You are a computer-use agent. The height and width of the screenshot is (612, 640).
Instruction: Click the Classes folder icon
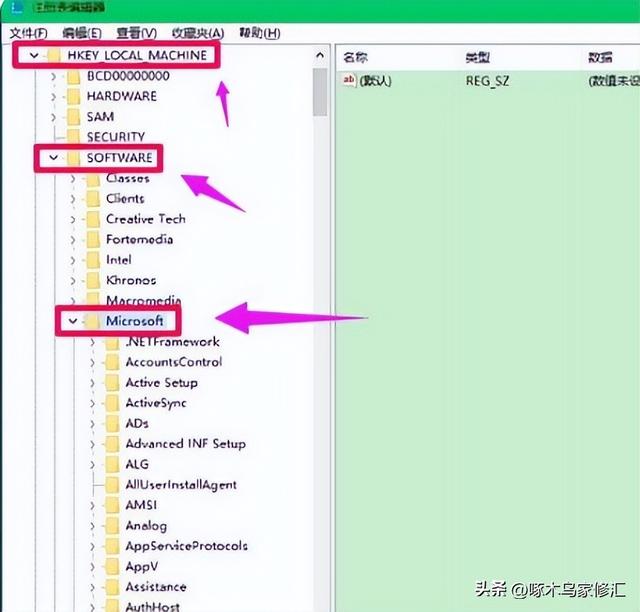click(x=93, y=179)
